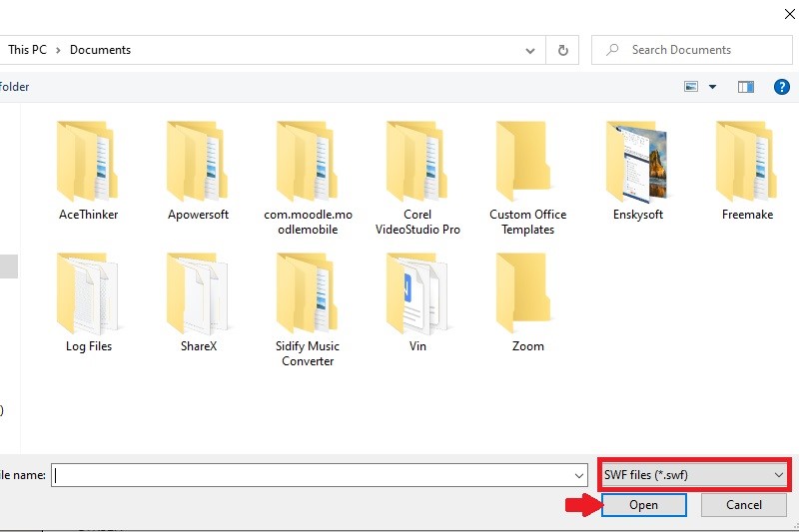Screen dimensions: 799x532
Task: Open the view options dropdown arrow
Action: [x=712, y=87]
